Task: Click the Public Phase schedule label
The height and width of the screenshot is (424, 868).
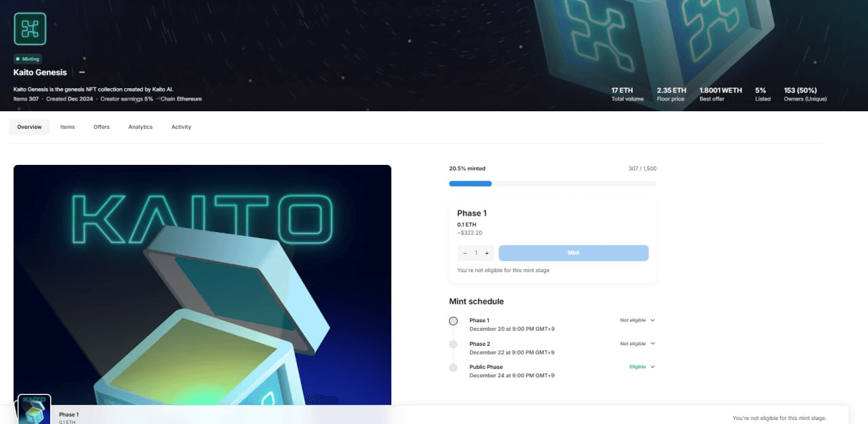Action: click(486, 367)
